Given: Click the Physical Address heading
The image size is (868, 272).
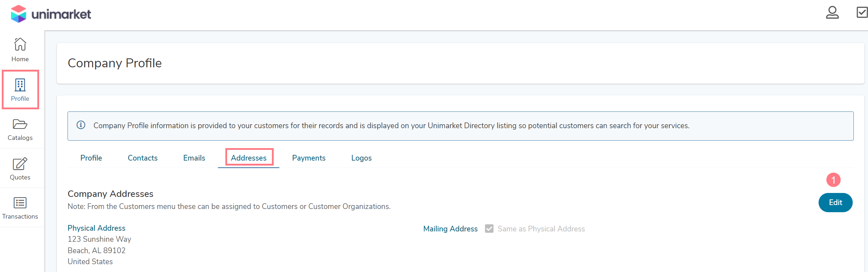Looking at the screenshot, I should click(96, 228).
